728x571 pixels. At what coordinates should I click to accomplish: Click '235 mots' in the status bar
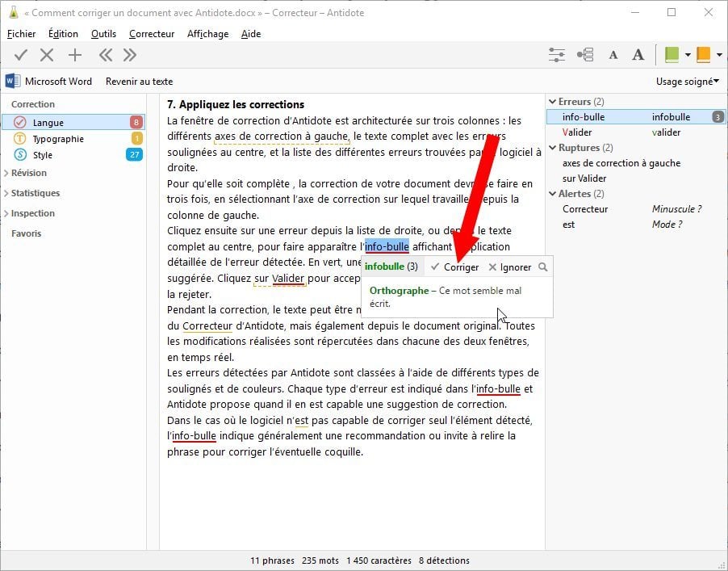(320, 561)
